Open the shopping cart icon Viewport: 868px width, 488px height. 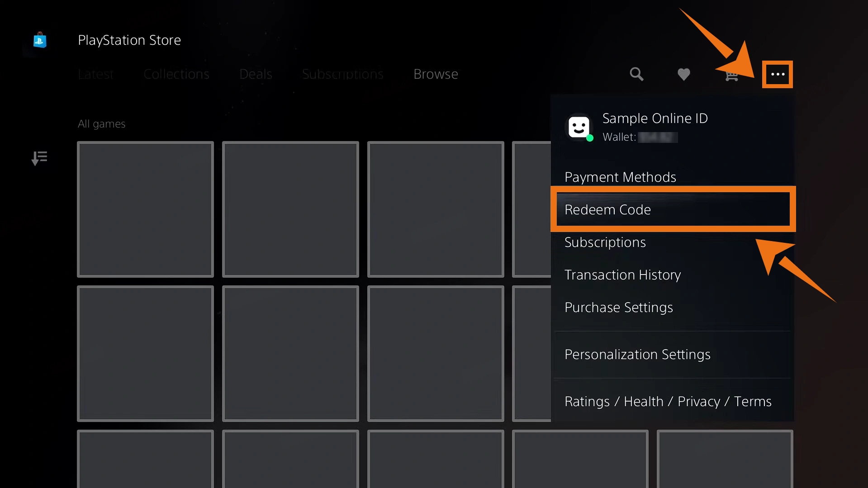(731, 75)
